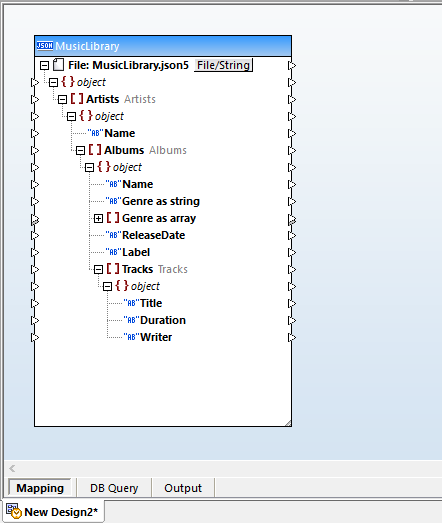Click the AB string icon beside Duration
Image resolution: width=442 pixels, height=523 pixels.
coord(131,321)
